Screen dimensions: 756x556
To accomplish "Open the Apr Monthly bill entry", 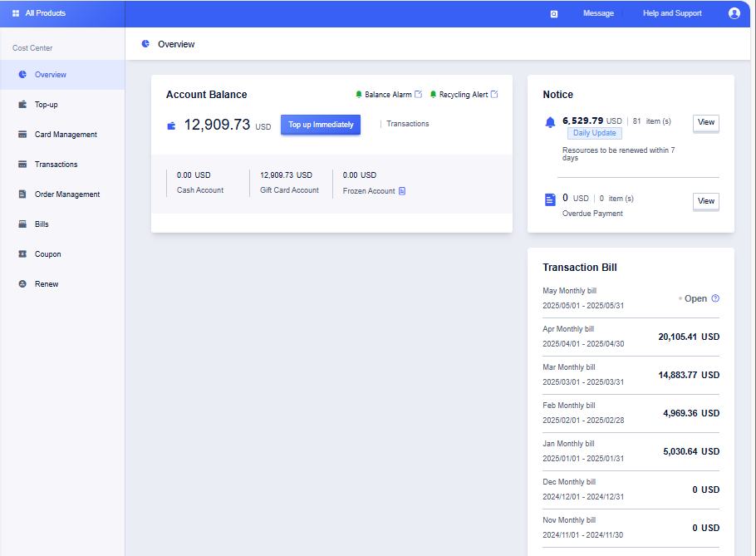I will [x=631, y=337].
